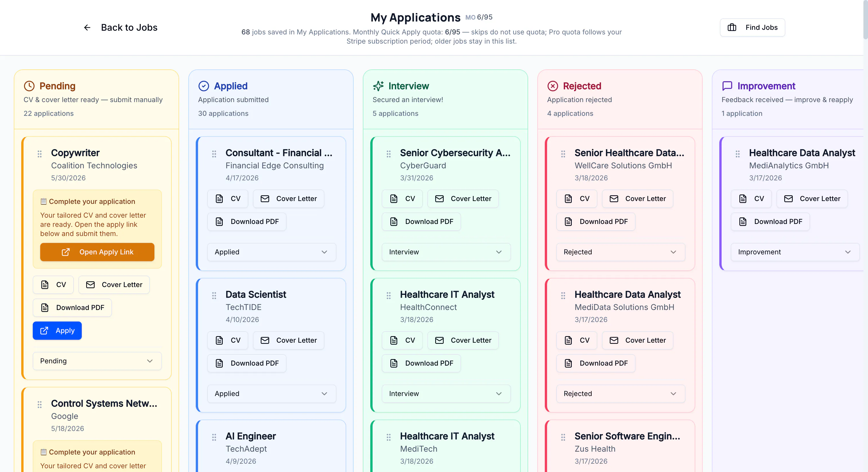The height and width of the screenshot is (472, 868).
Task: Click the speech bubble icon beside Improvement heading
Action: click(x=727, y=86)
